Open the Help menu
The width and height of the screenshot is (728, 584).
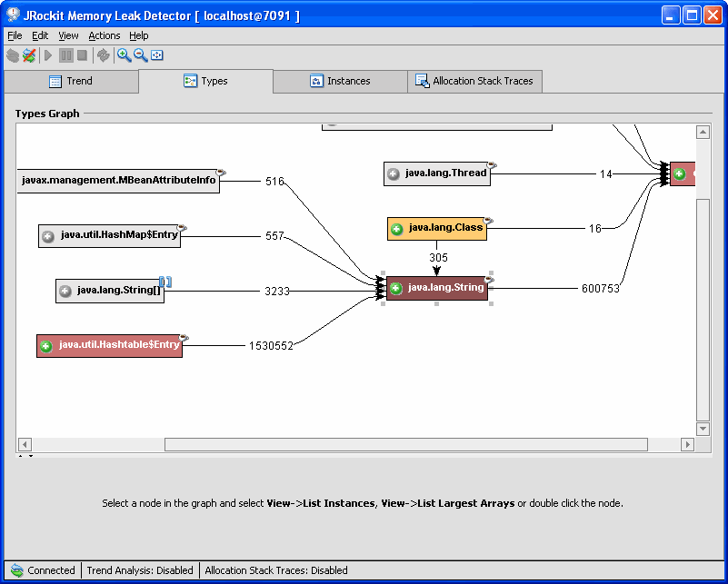coord(139,35)
